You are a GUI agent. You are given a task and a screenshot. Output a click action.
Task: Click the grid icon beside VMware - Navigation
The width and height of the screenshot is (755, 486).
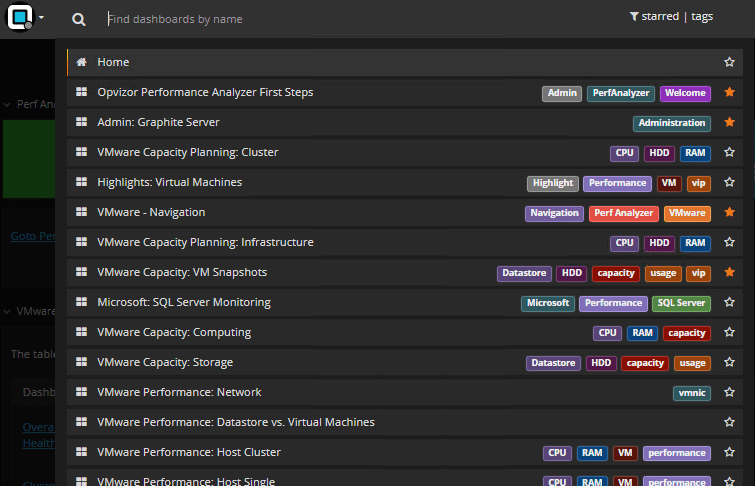(x=82, y=212)
